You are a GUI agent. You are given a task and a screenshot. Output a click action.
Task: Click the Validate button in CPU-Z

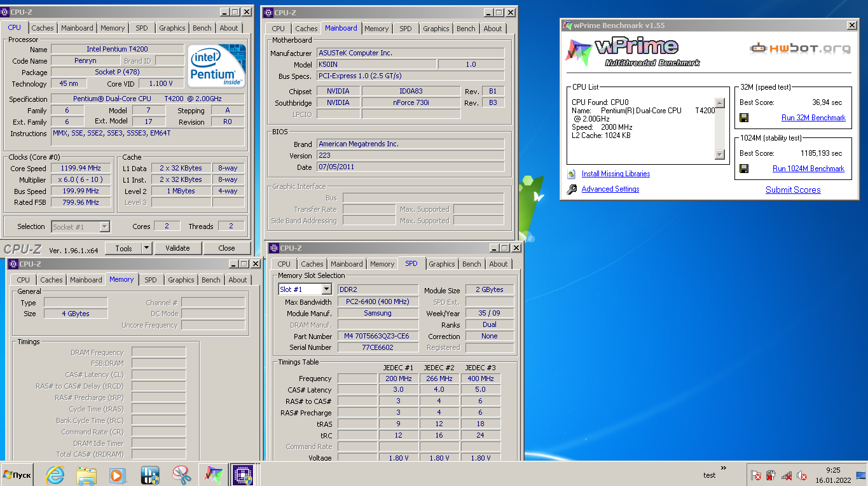177,248
